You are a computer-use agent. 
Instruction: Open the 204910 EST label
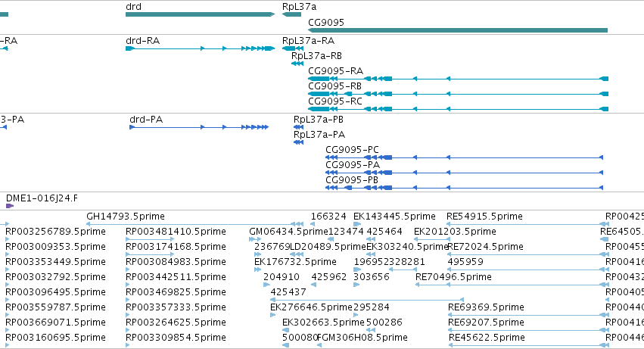tap(282, 277)
